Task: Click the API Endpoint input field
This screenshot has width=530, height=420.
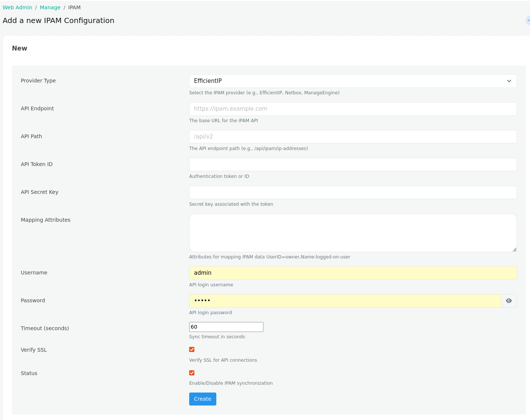Action: click(353, 109)
